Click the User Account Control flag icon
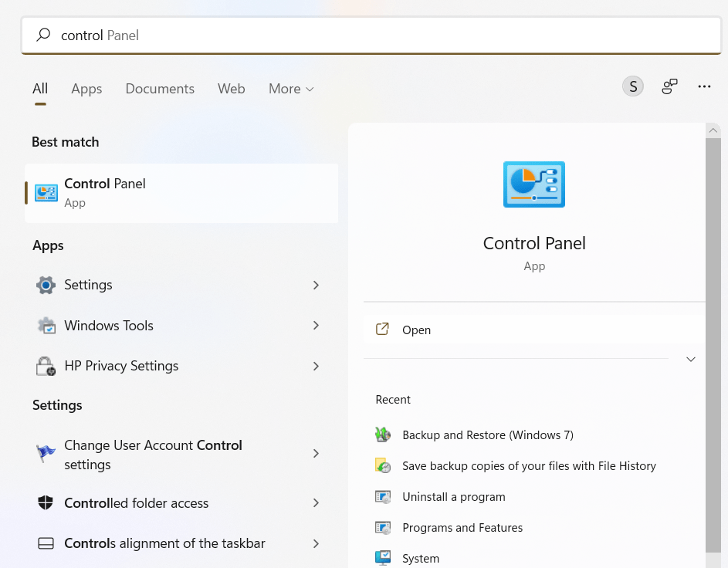 click(x=46, y=453)
